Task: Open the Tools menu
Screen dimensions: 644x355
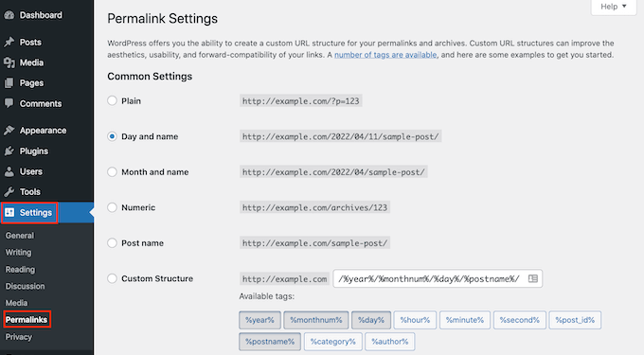Action: point(30,191)
